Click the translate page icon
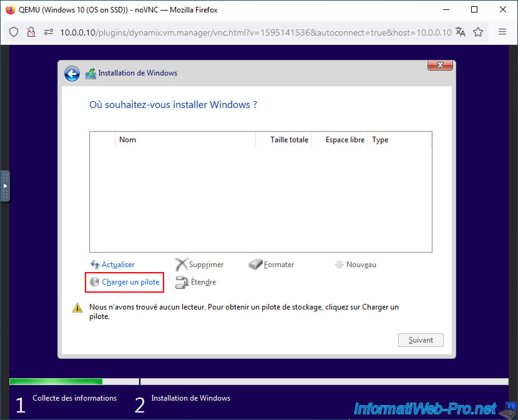 (461, 32)
